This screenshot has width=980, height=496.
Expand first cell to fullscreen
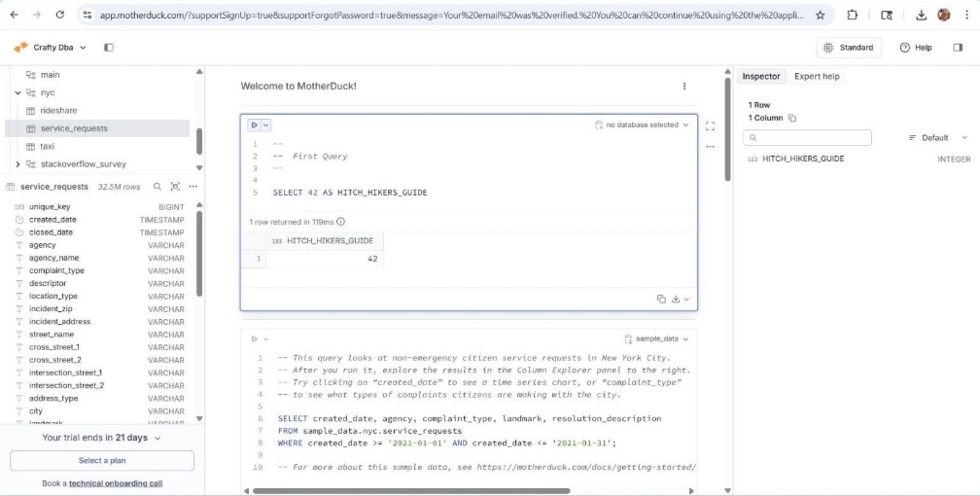point(710,126)
